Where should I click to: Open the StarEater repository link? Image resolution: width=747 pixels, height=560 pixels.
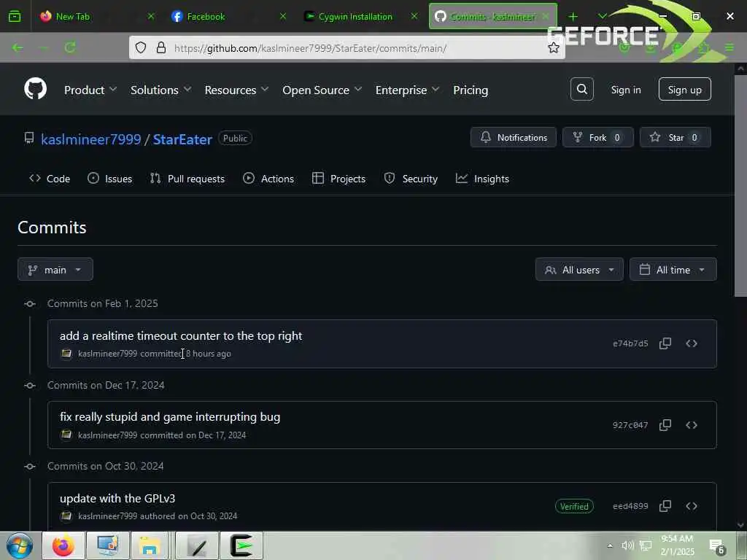point(182,139)
